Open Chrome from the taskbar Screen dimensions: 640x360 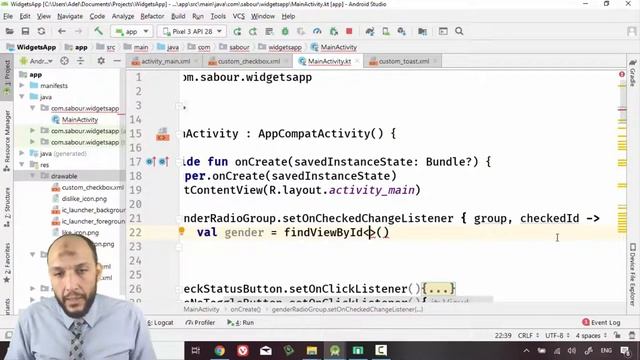pos(220,351)
